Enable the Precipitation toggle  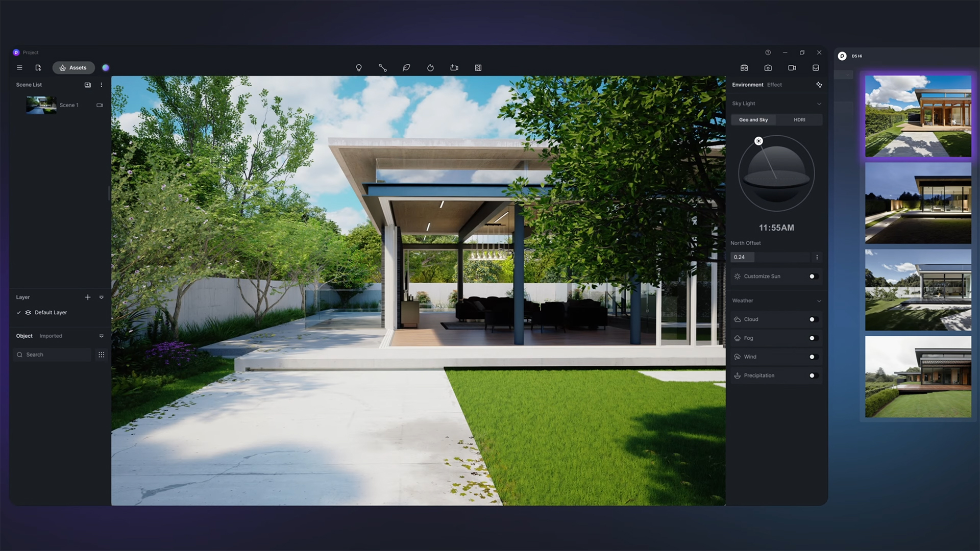[x=814, y=375]
